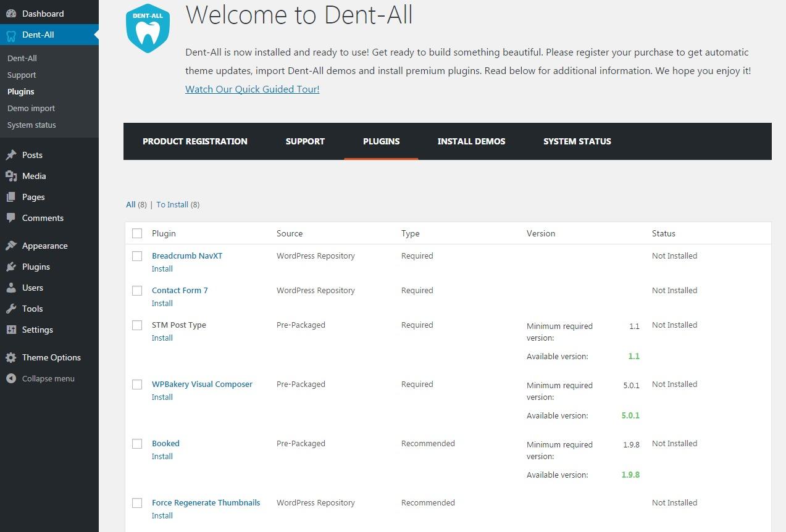Click the Dent-All shield tooth logo
786x532 pixels.
pyautogui.click(x=148, y=28)
